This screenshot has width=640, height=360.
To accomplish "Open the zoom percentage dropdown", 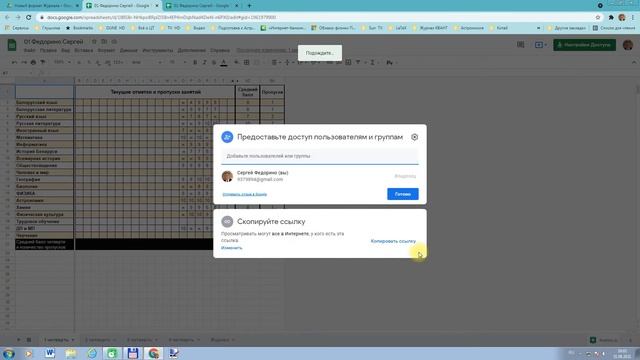I will [x=62, y=62].
